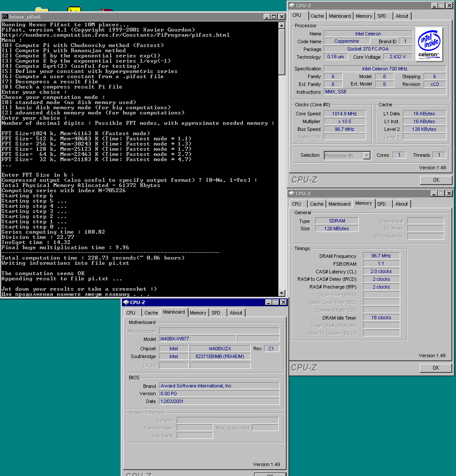Click the CPU-Z icon in the top window's title bar
This screenshot has height=476, width=456.
coord(292,6)
